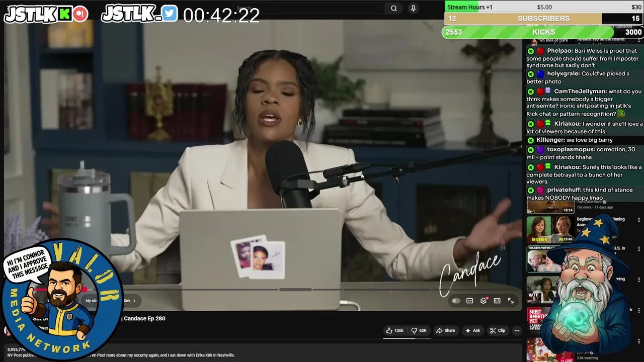Image resolution: width=644 pixels, height=362 pixels.
Task: Open player settings gear icon
Action: (484, 301)
